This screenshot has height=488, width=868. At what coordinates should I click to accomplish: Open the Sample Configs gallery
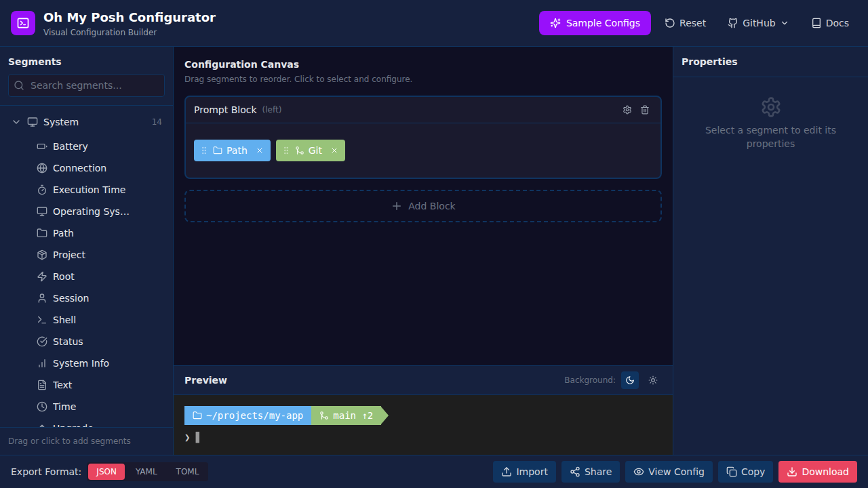click(595, 22)
